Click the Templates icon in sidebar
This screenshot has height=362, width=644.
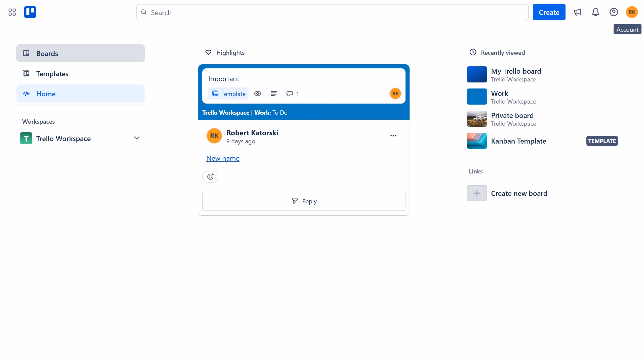(x=26, y=73)
